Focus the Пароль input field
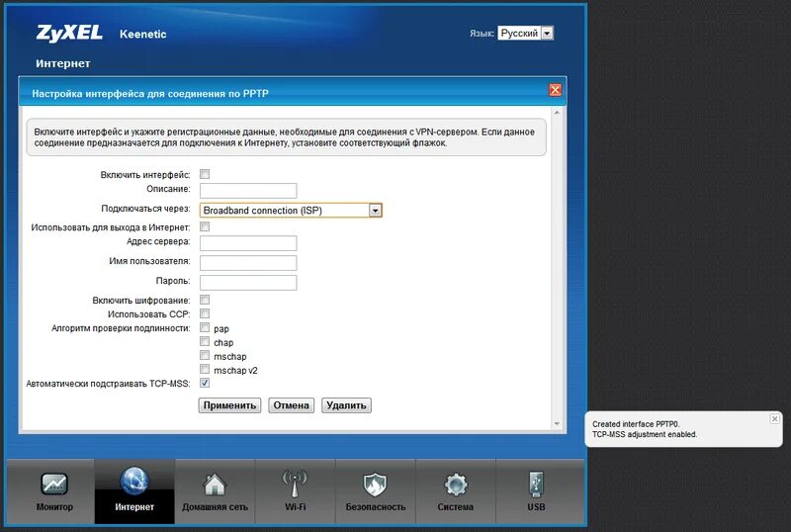This screenshot has height=532, width=791. point(248,282)
